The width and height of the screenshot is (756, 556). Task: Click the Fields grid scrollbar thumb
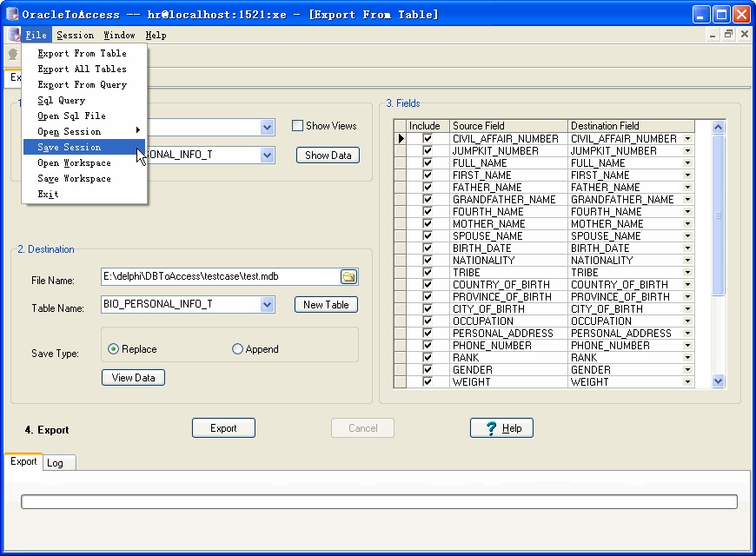coord(718,215)
